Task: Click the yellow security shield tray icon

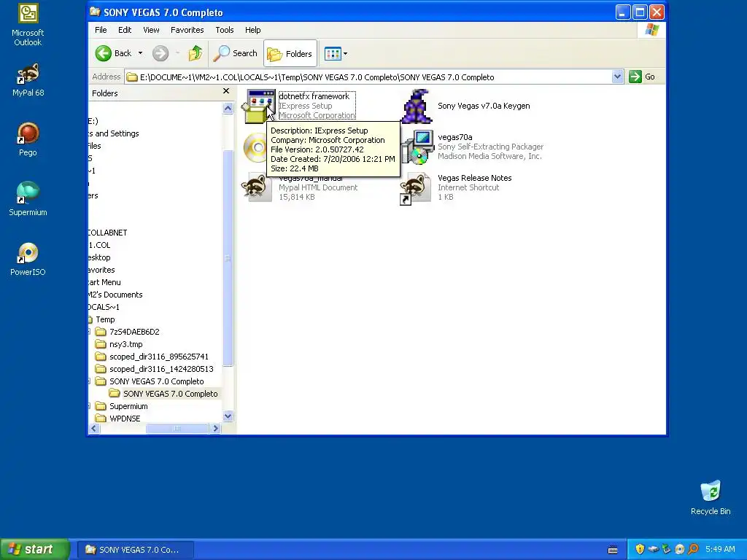Action: (640, 549)
